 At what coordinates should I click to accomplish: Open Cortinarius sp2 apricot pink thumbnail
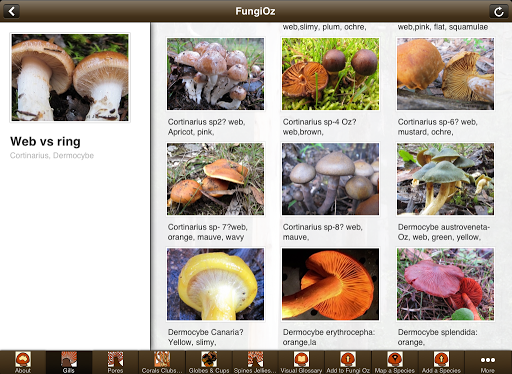click(215, 74)
